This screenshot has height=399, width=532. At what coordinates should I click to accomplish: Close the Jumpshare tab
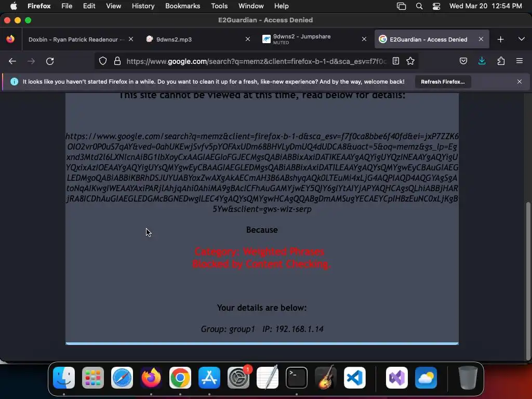click(x=364, y=39)
